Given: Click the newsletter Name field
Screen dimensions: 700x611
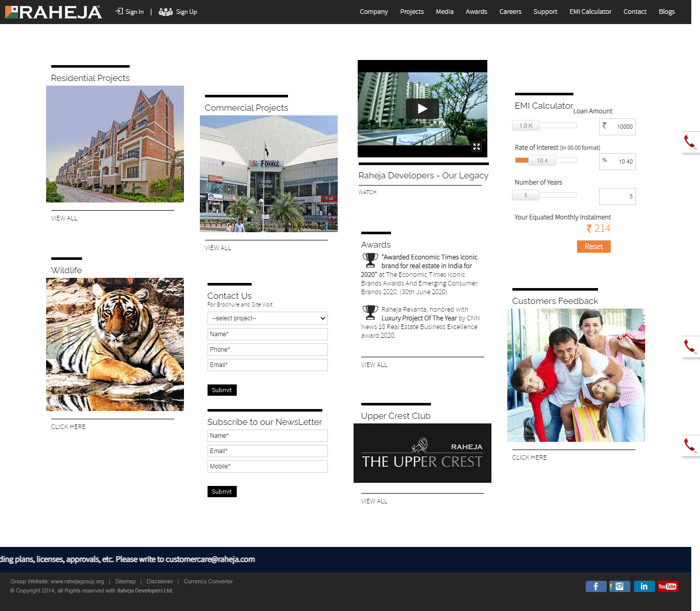Looking at the screenshot, I should 267,436.
